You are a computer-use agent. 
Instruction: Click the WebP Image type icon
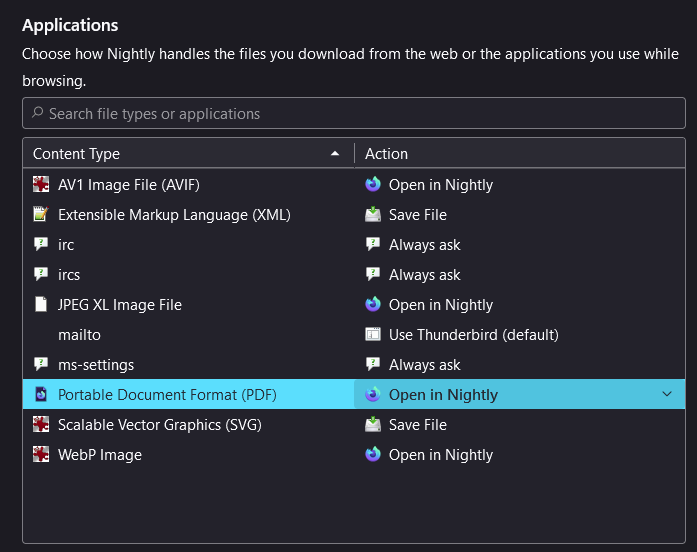point(41,455)
